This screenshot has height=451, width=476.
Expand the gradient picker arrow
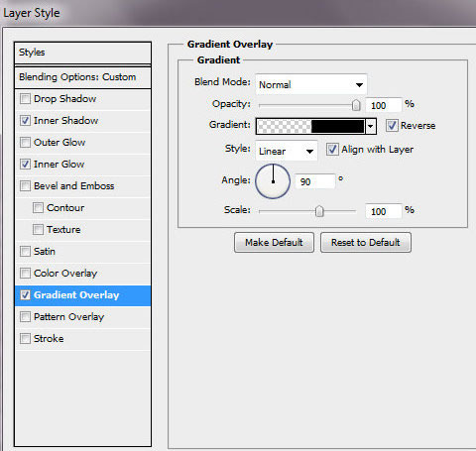pos(371,126)
